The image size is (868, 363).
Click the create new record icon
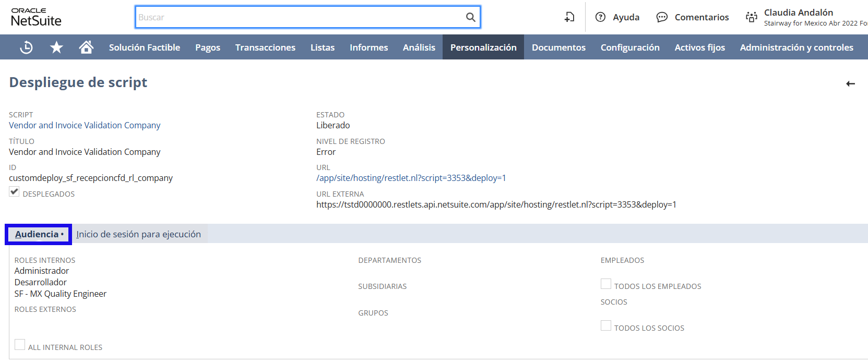coord(569,17)
